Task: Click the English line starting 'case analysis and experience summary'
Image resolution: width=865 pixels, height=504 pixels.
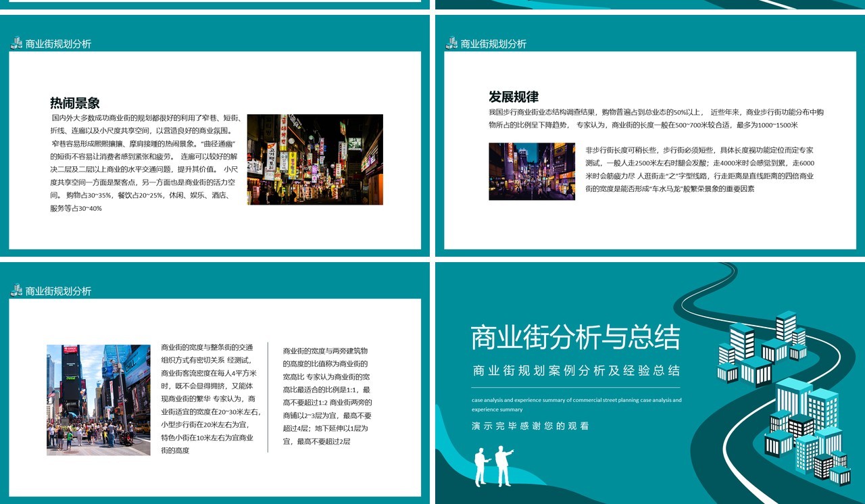Action: pos(576,405)
